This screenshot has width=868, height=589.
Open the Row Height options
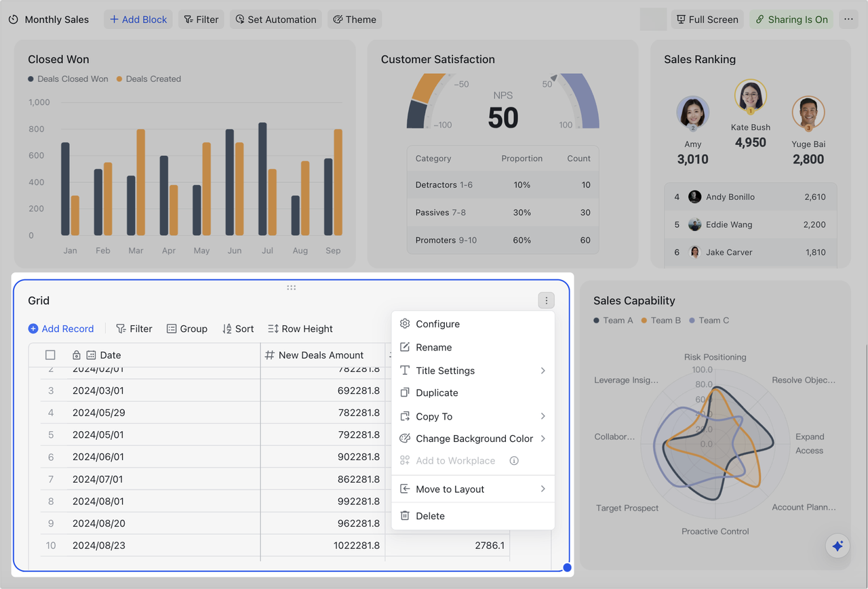tap(300, 329)
